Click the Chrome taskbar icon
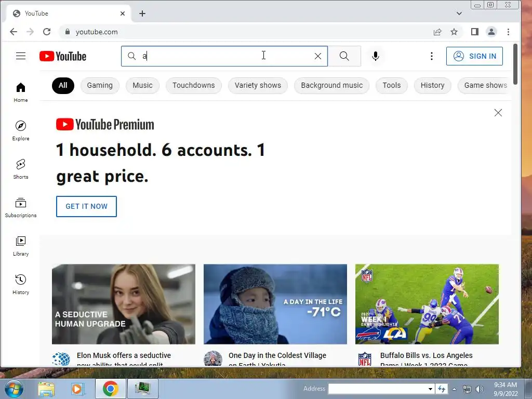 pos(110,389)
